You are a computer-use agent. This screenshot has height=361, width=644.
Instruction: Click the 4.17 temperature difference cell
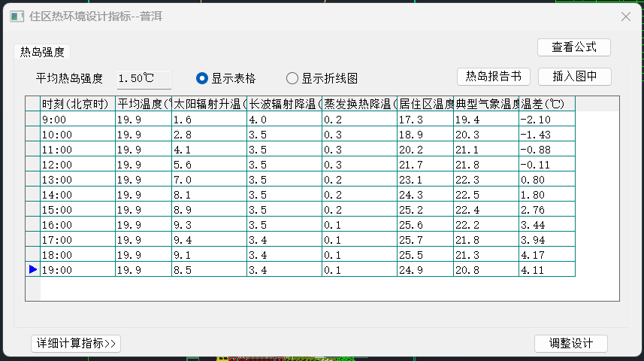click(x=547, y=255)
